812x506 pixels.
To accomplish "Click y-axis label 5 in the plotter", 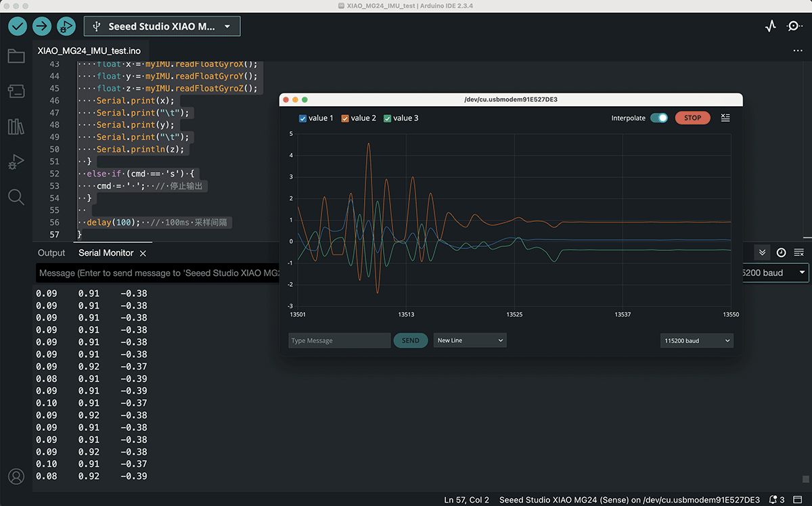I will click(291, 134).
